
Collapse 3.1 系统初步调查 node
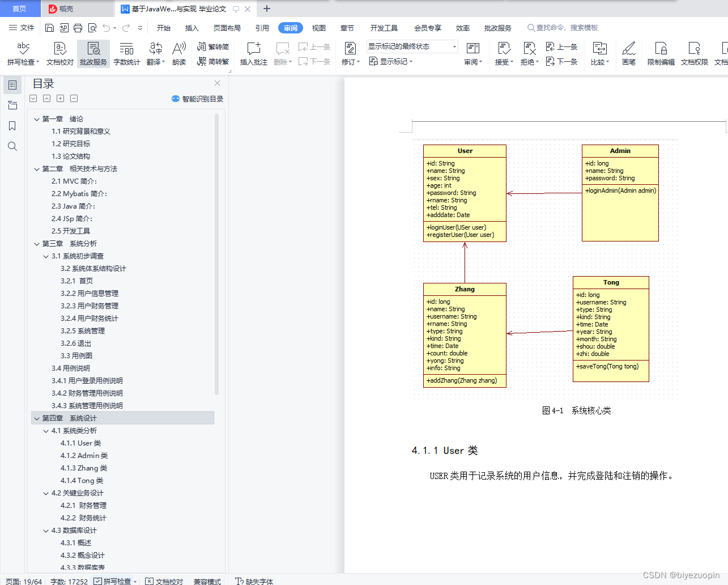point(46,256)
